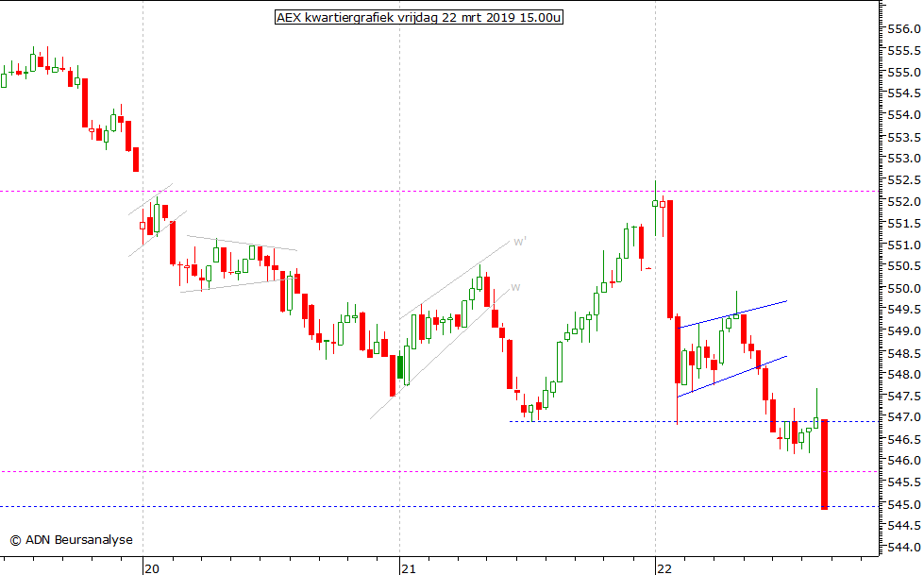The width and height of the screenshot is (924, 575).
Task: Click the chart title 'AEX kwartiergrafiek vrijdag 22 mrt 2019 15.00u'
Action: 419,18
